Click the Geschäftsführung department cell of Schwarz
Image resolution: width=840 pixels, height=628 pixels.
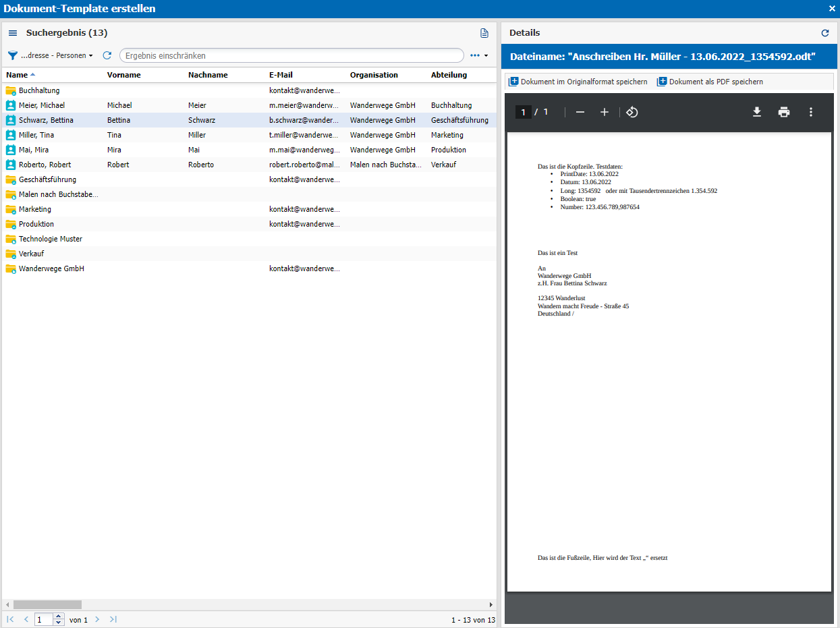(459, 120)
